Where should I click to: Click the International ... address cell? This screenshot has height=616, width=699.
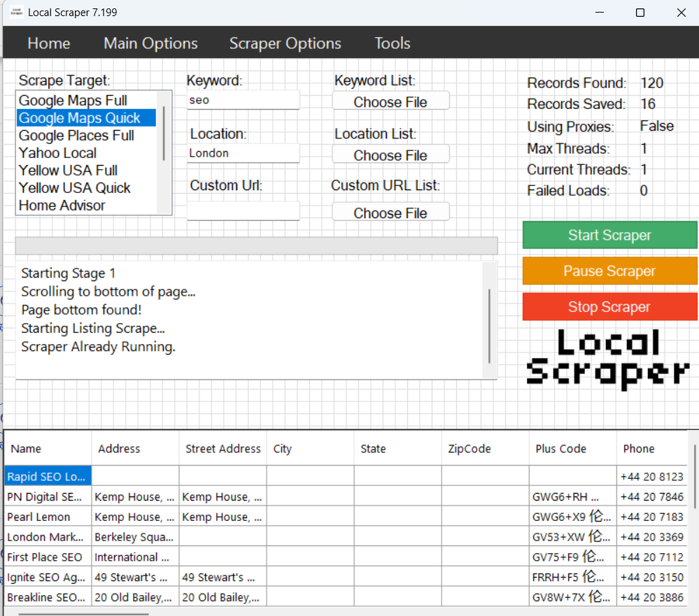[135, 557]
